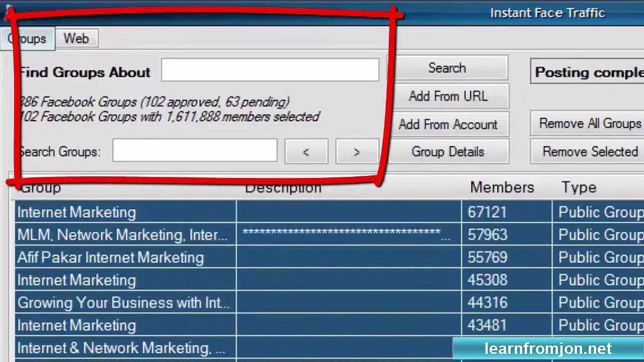Click the 55769 members cell
The width and height of the screenshot is (644, 362).
pos(507,257)
